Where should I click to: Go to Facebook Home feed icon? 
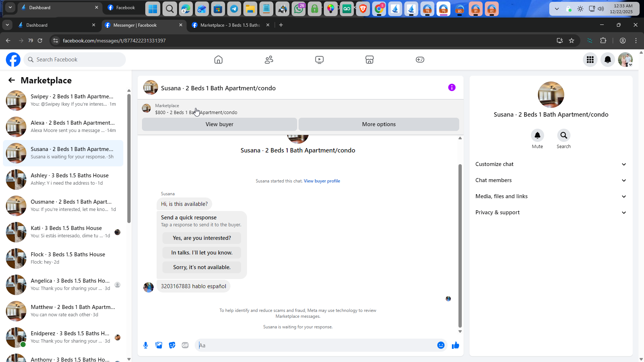tap(218, 60)
